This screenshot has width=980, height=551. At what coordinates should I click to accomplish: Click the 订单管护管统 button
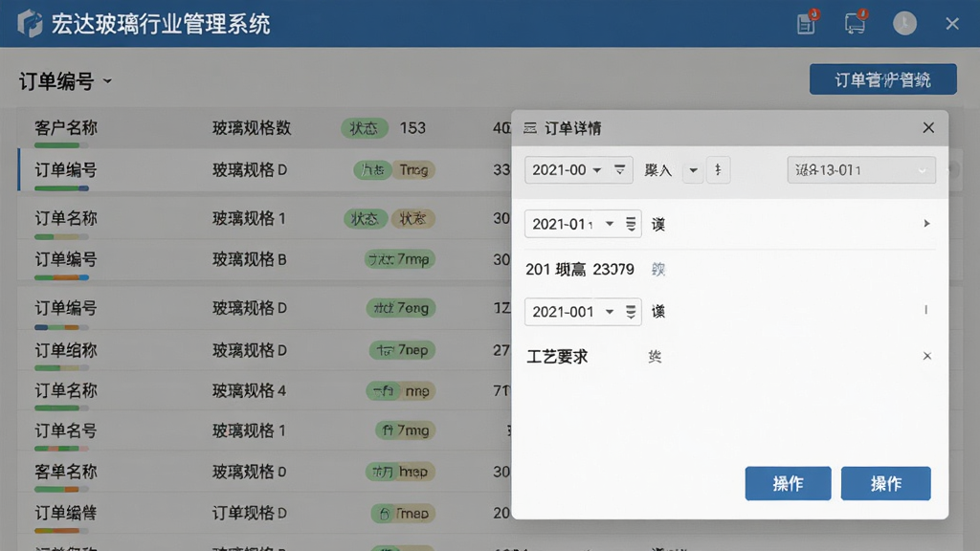tap(882, 79)
